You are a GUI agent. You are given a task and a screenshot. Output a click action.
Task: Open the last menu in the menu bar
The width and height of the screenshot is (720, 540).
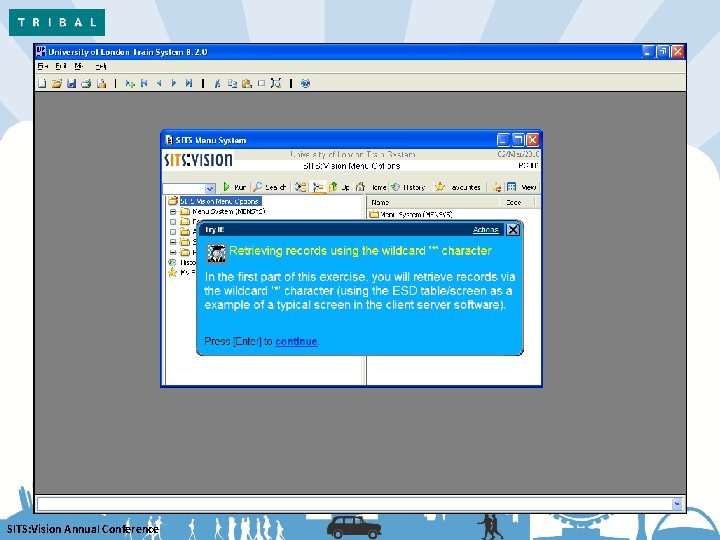(x=101, y=67)
